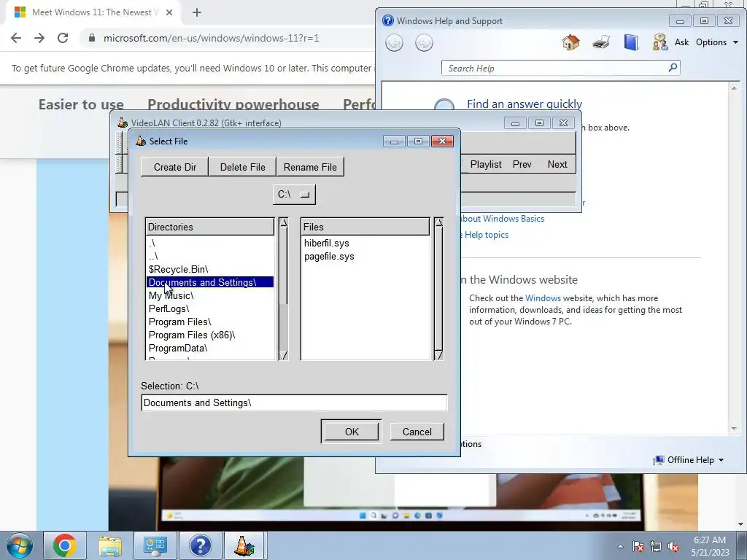Click the Rename File button
Viewport: 747px width, 560px height.
point(310,167)
